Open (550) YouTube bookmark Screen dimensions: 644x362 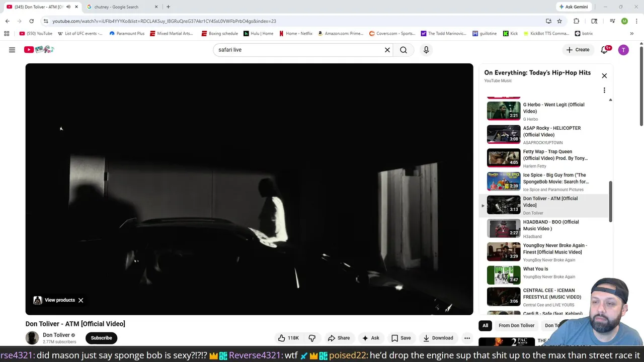click(x=36, y=34)
